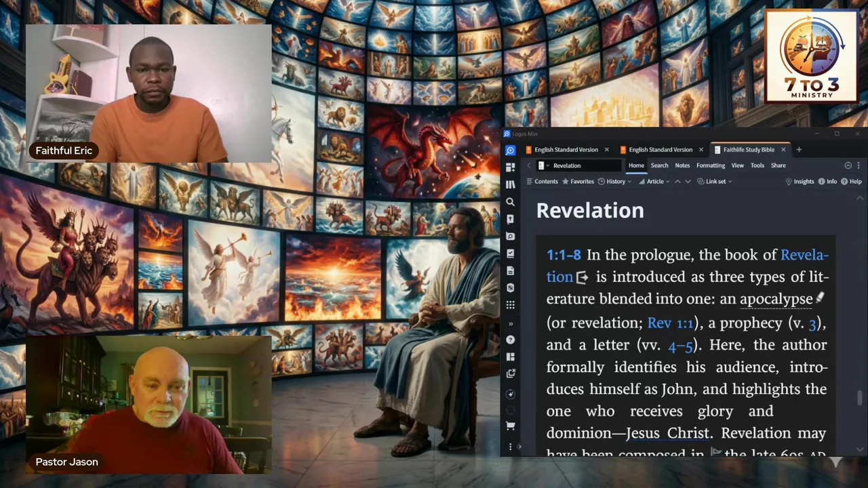This screenshot has width=868, height=488.
Task: Open the Bible bookmark icon in sidebar
Action: [511, 219]
